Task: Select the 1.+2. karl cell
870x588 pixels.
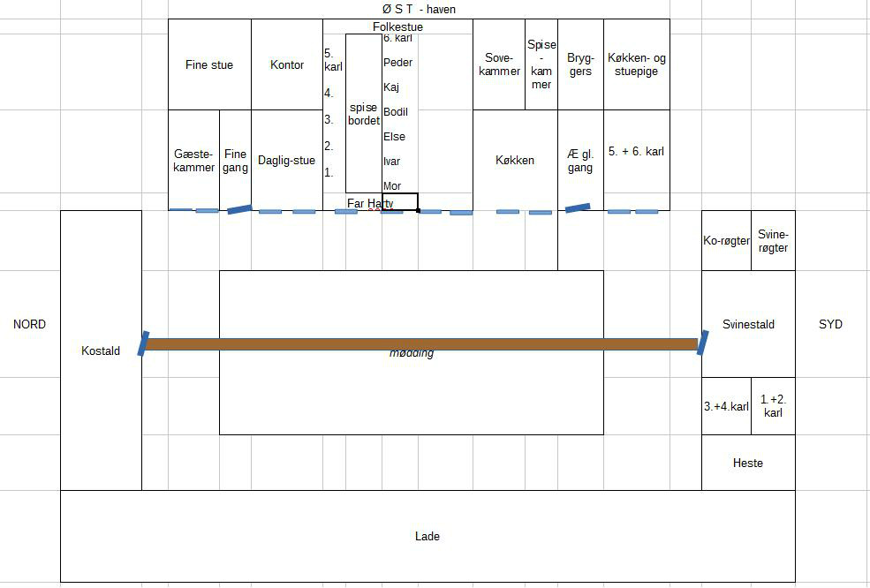Action: (773, 406)
